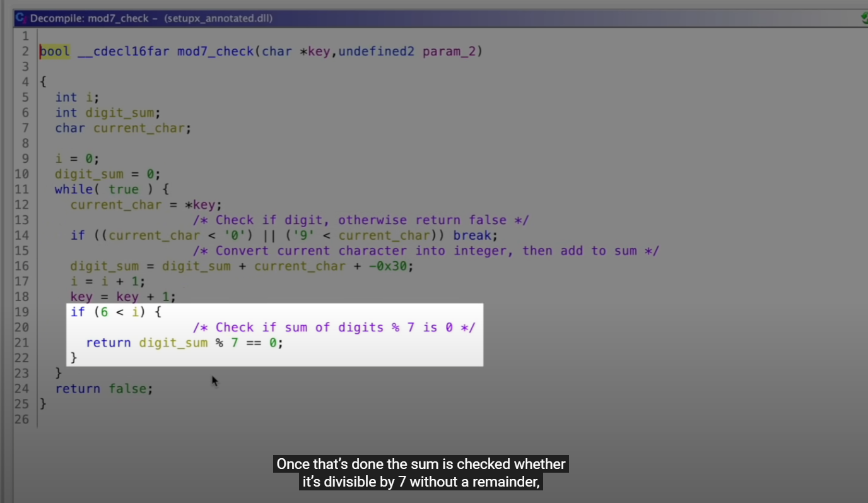Click the Decompile panel C icon
Screen dimensions: 868x503
click(x=20, y=18)
